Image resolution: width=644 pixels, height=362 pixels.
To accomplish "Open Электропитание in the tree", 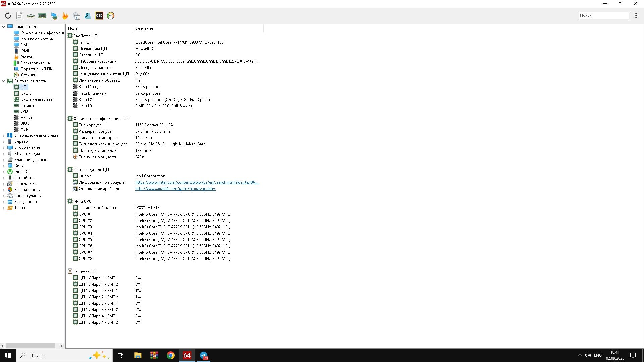I will pyautogui.click(x=32, y=63).
